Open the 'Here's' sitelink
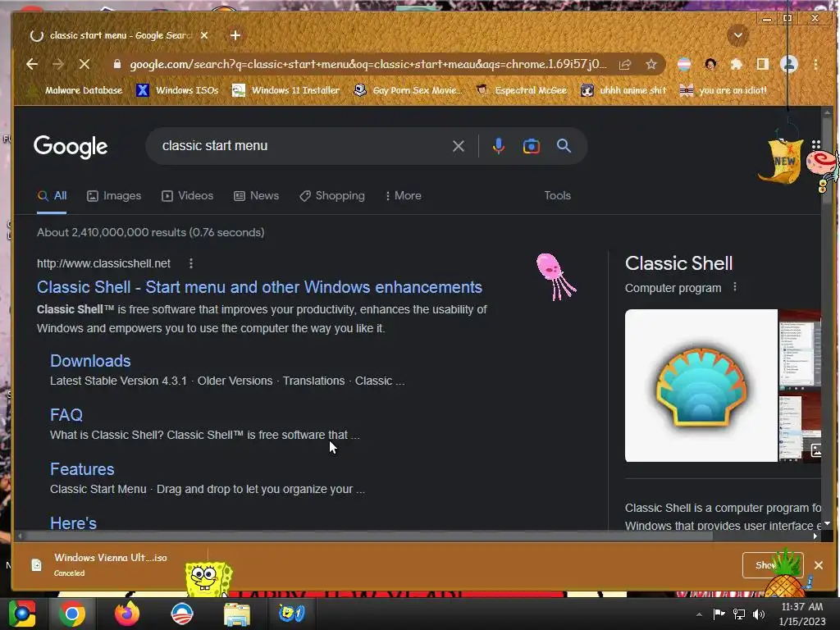 point(73,523)
